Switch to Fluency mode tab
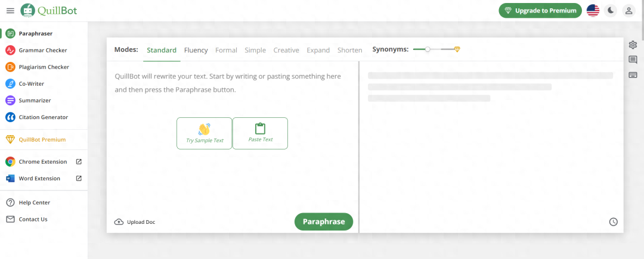Viewport: 644px width, 259px height. tap(196, 50)
